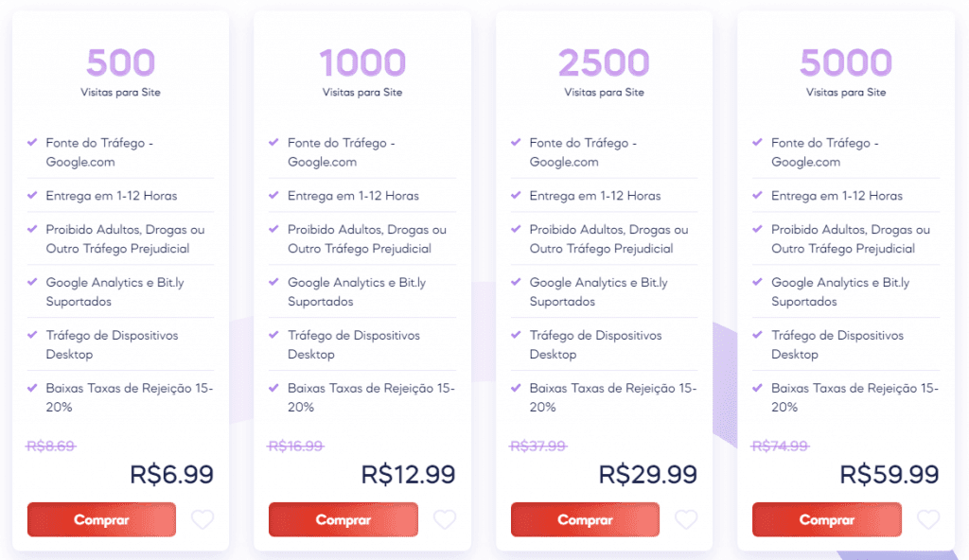
Task: Select the checkmark next to Proibido Adultos on 2500 plan
Action: (x=518, y=229)
